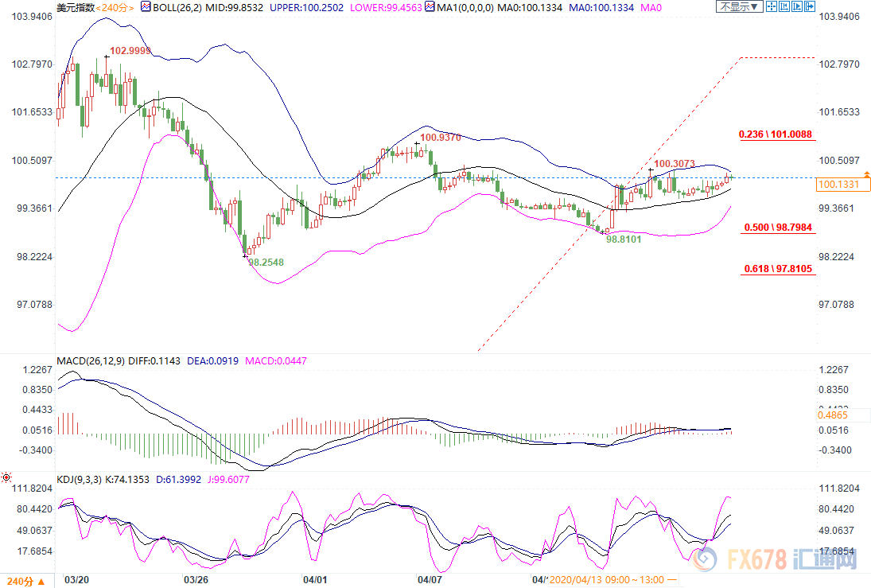Open the 不显示 dropdown at top right
This screenshot has width=871, height=588.
[x=739, y=7]
